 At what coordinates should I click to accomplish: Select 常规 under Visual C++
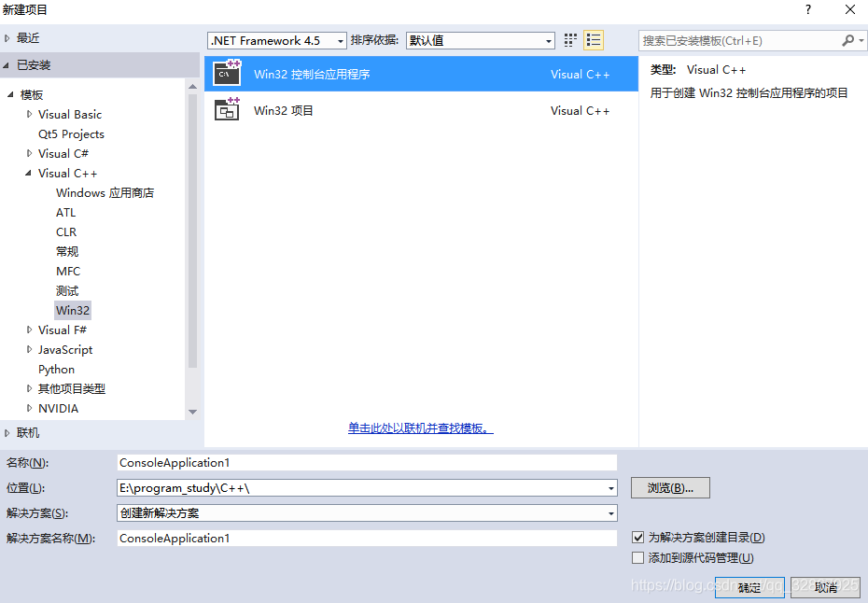point(67,251)
